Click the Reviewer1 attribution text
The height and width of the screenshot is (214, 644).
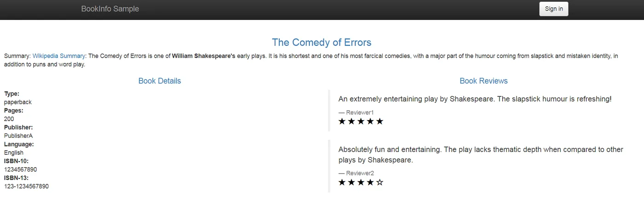click(356, 113)
